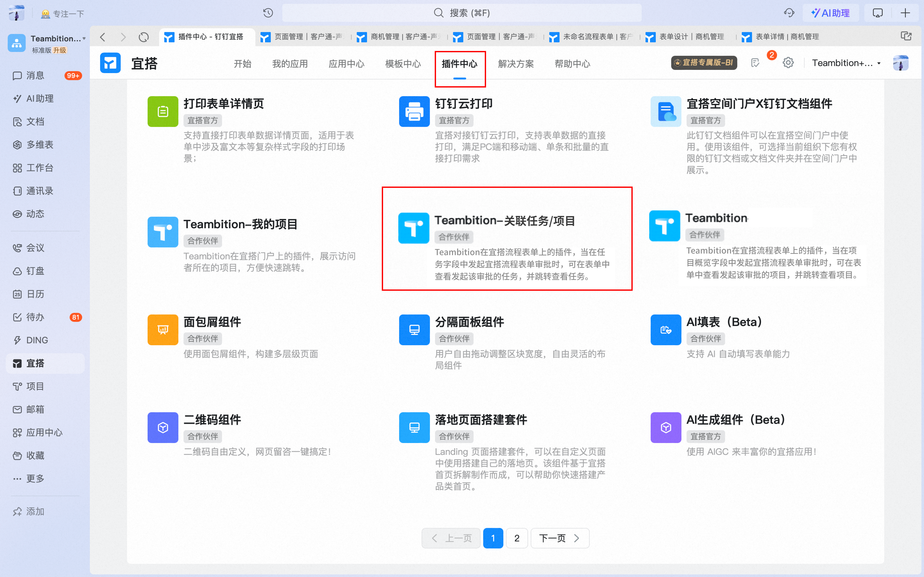Open 多维表 in the left sidebar
This screenshot has height=577, width=924.
39,145
